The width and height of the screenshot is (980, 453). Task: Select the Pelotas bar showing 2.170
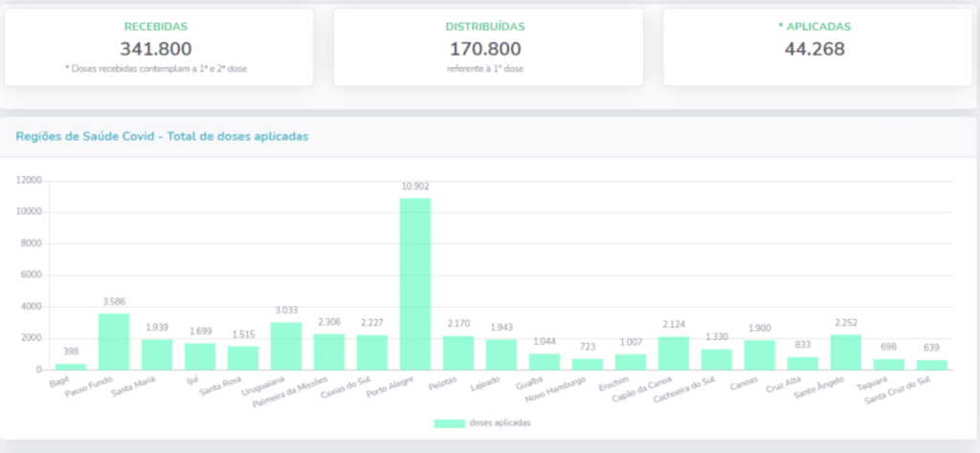[x=458, y=352]
